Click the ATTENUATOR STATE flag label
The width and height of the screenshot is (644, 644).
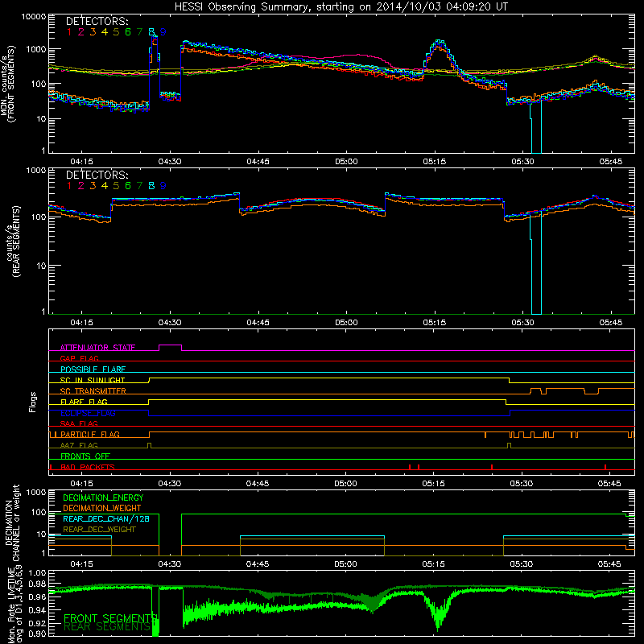pos(97,348)
